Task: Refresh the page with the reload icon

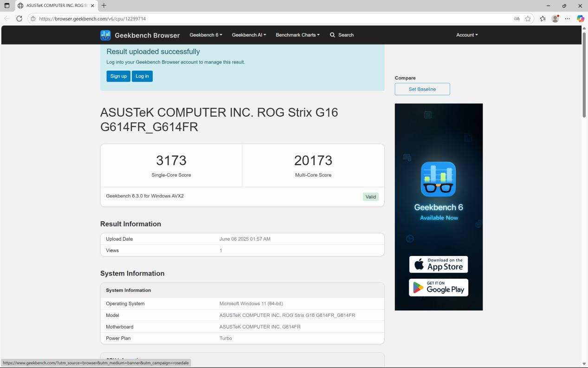Action: 19,19
